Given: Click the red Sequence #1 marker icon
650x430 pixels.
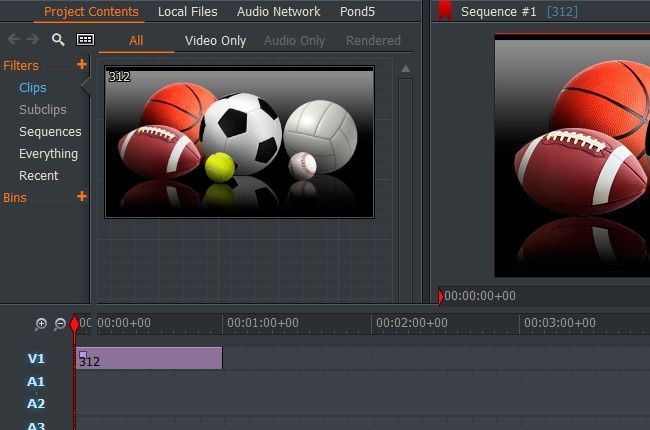Looking at the screenshot, I should (x=444, y=12).
